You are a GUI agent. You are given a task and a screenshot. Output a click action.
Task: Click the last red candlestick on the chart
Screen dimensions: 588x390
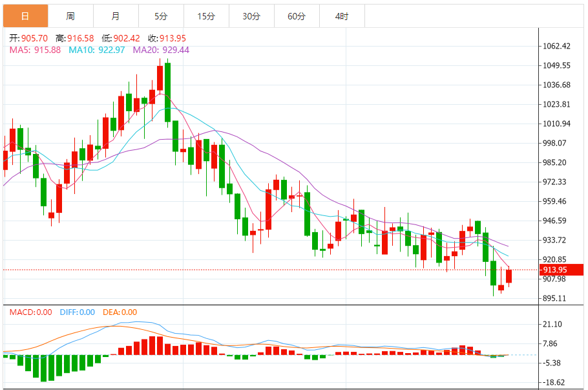coord(509,276)
